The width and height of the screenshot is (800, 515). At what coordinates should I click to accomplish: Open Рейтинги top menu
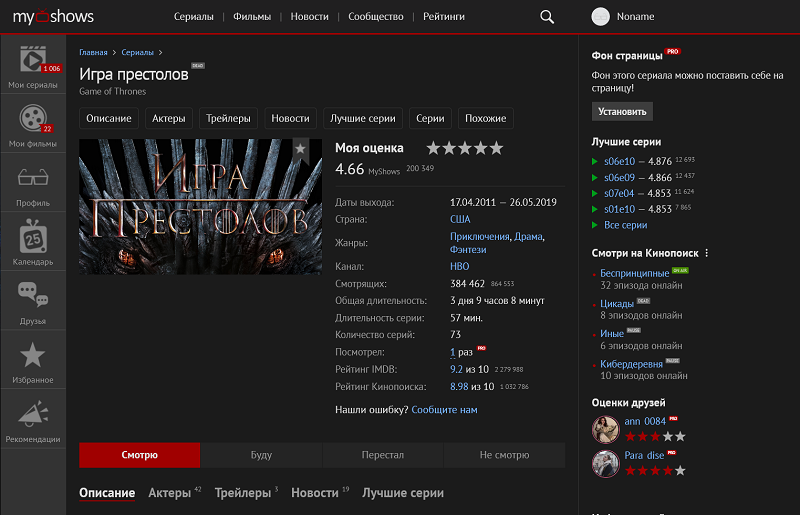click(444, 17)
